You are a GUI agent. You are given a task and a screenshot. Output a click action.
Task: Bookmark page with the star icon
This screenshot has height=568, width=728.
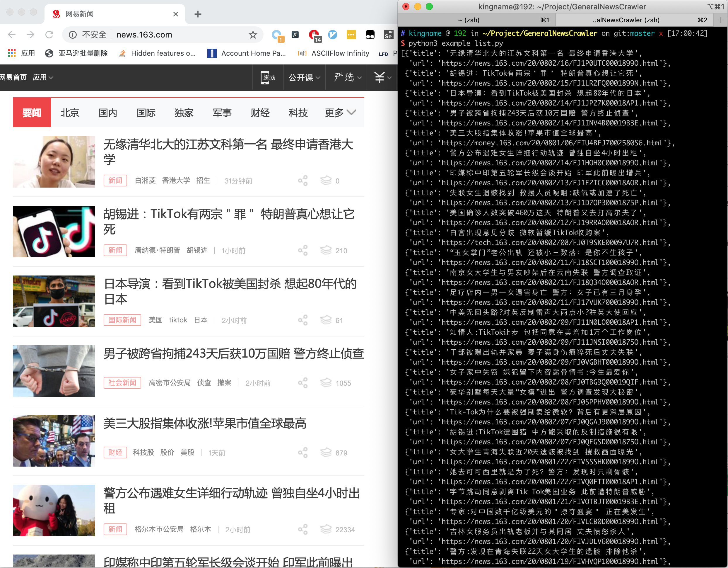pos(253,35)
